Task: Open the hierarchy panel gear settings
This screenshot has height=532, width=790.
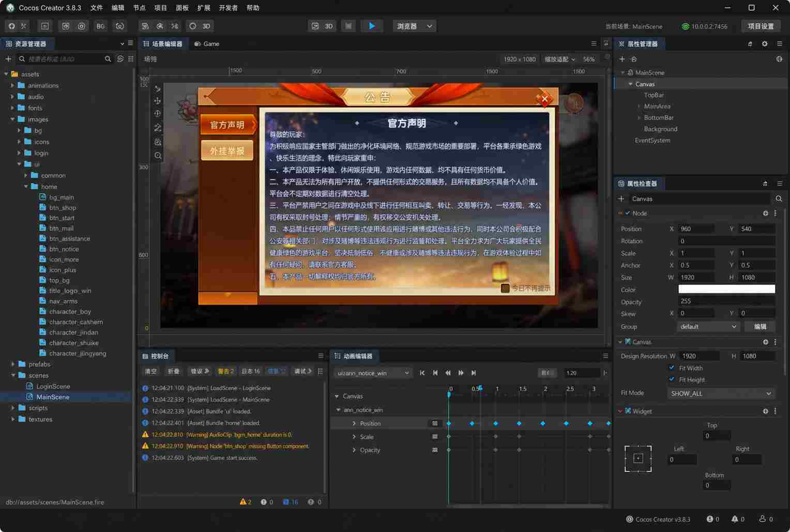Action: pyautogui.click(x=765, y=44)
